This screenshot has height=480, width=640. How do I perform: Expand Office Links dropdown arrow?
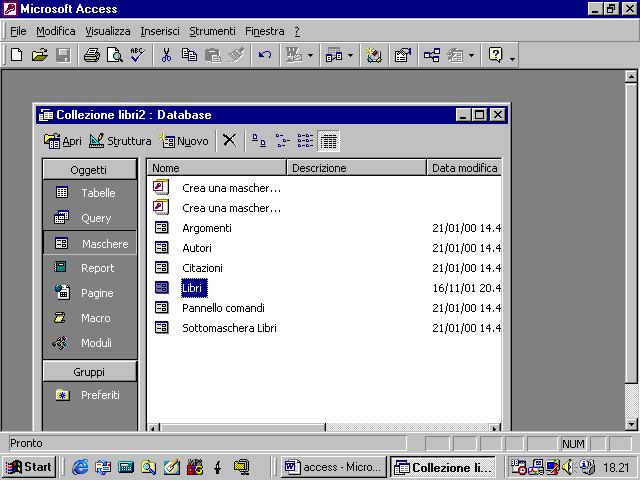(310, 55)
